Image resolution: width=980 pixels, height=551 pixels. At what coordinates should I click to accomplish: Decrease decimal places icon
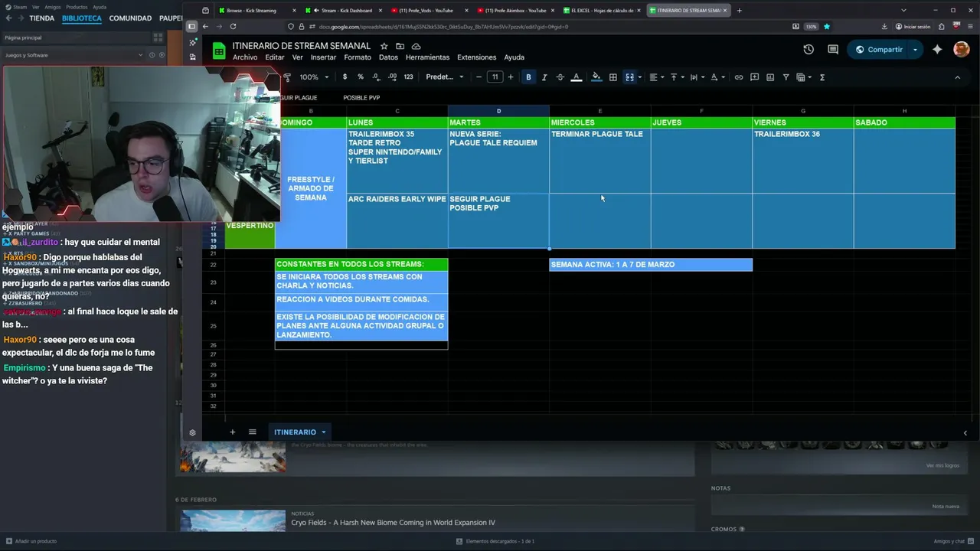tap(376, 77)
